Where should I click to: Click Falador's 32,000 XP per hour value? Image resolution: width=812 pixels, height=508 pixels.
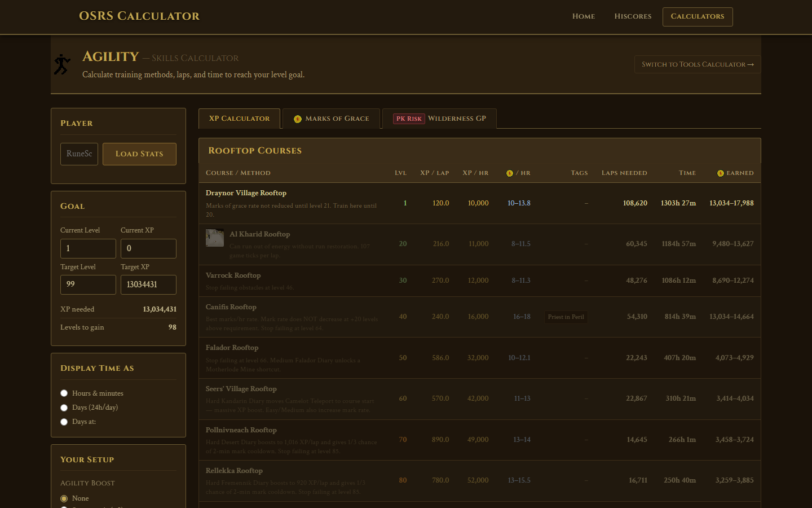click(478, 358)
